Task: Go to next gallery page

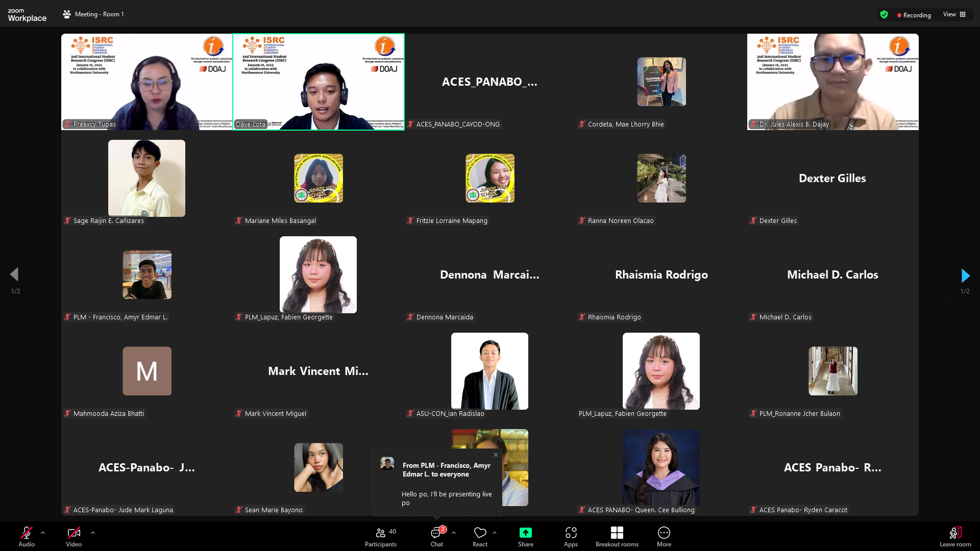Action: [965, 275]
